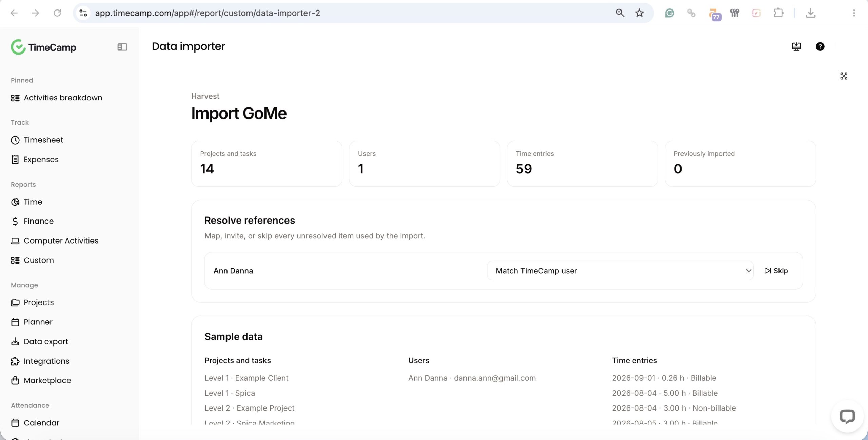The width and height of the screenshot is (868, 440).
Task: Open the browser extensions puzzle icon
Action: [778, 13]
